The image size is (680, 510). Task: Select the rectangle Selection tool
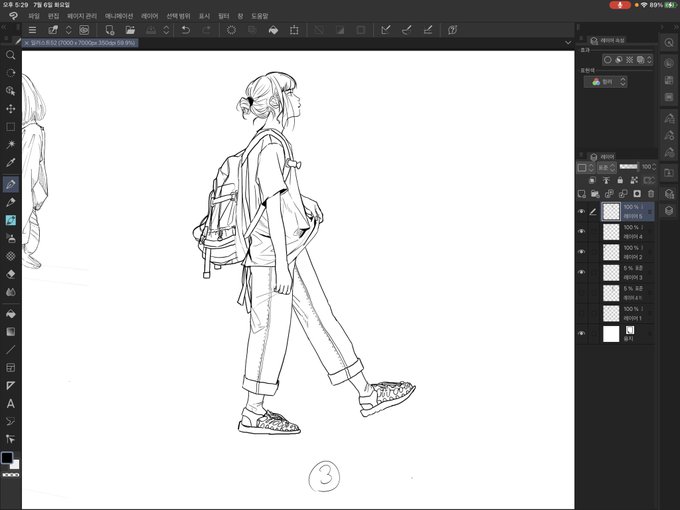(10, 127)
